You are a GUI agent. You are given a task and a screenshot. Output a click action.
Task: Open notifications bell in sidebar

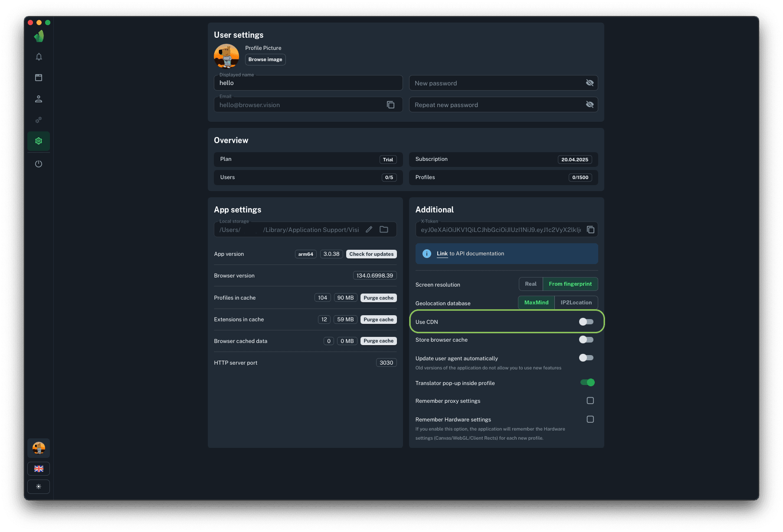39,57
